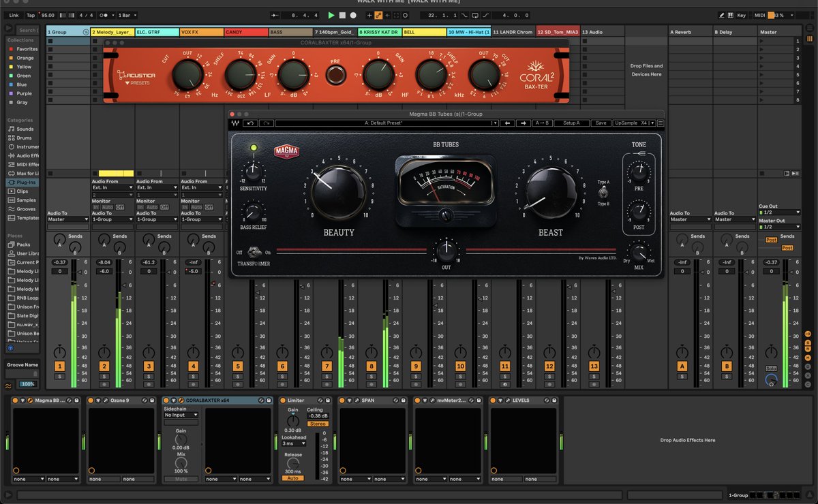Viewport: 818px width, 504px height.
Task: Open the Default Preset menu in Magma
Action: click(x=387, y=123)
